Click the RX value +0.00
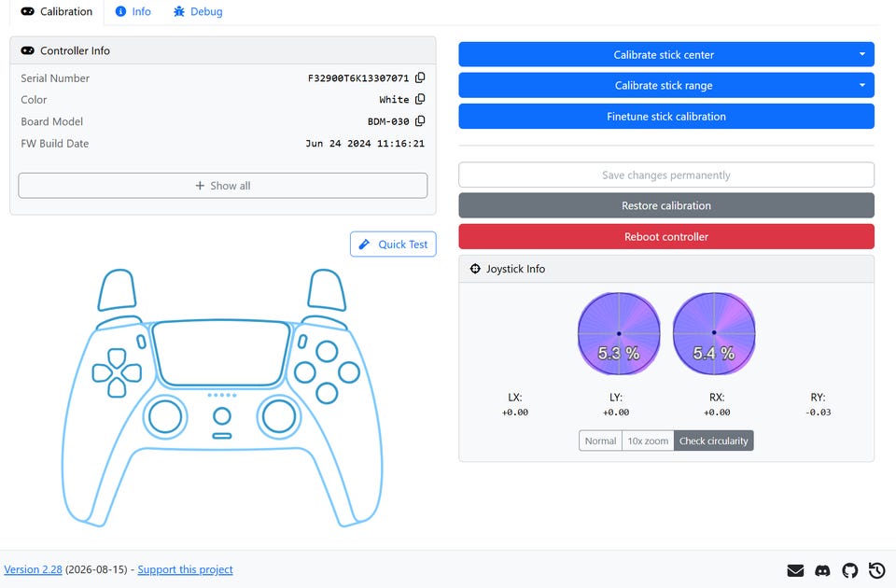The width and height of the screenshot is (896, 588). (717, 412)
